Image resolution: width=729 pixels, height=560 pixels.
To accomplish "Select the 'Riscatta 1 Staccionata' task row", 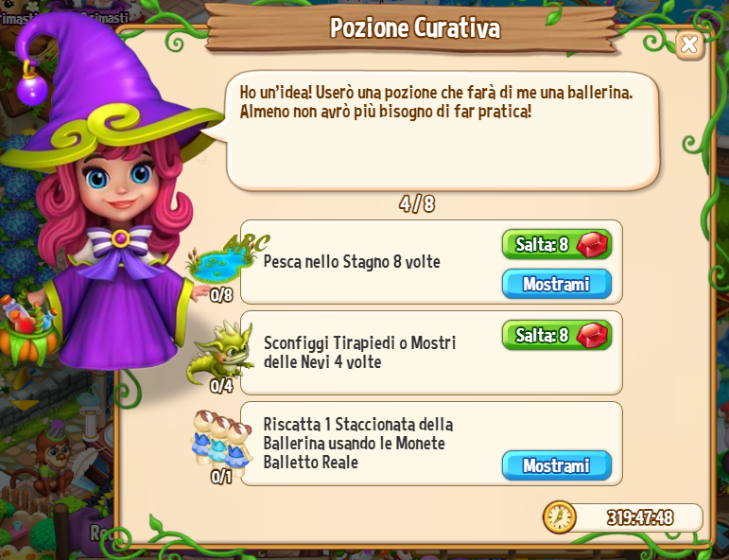I will tap(431, 444).
